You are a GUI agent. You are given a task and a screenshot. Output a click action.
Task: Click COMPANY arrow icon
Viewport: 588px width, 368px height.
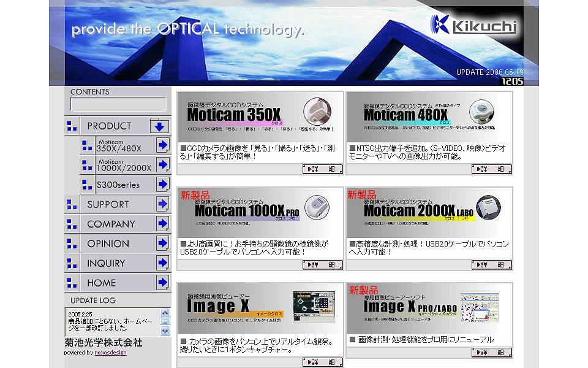click(163, 223)
